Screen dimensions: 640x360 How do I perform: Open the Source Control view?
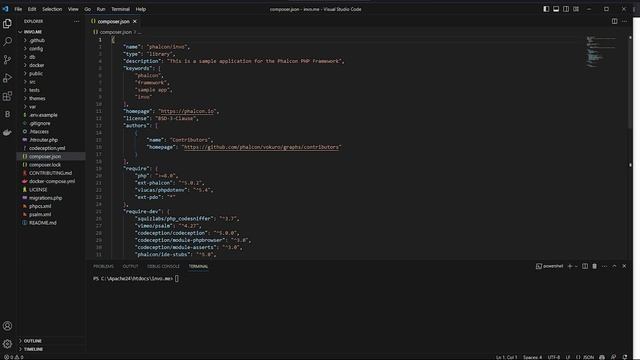[x=7, y=60]
